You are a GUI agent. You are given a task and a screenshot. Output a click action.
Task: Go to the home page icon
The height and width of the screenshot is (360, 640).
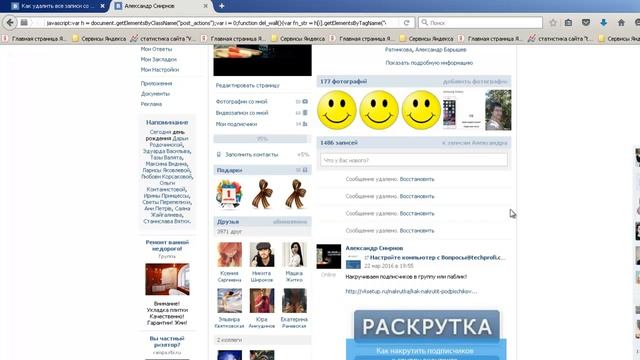[621, 23]
